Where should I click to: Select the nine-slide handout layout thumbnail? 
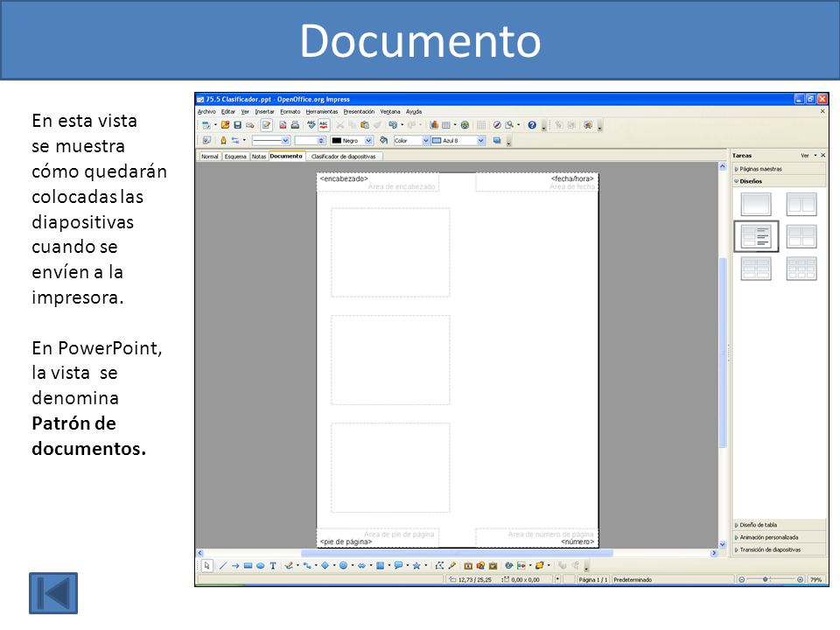coord(802,269)
